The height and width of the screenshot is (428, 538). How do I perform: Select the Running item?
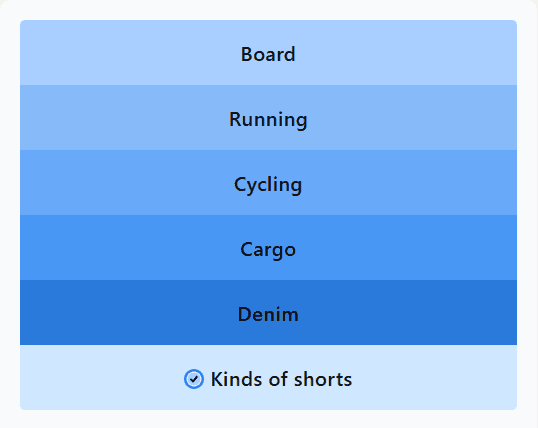coord(268,117)
